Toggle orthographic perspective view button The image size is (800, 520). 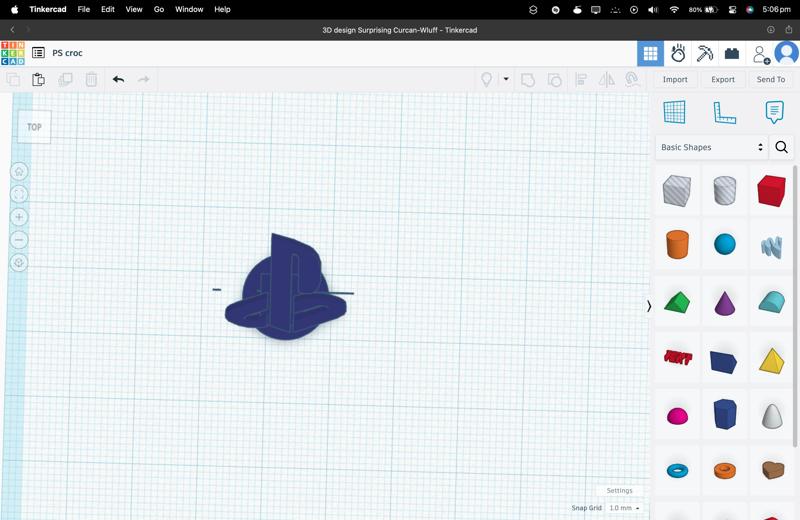19,263
